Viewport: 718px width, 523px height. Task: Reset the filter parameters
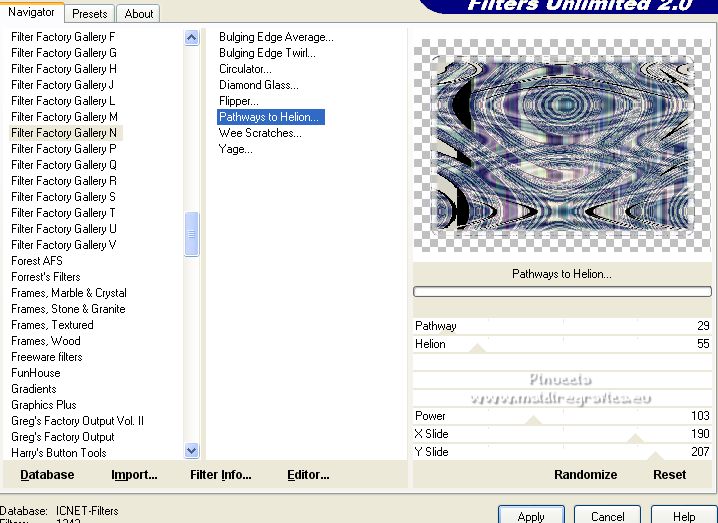669,474
